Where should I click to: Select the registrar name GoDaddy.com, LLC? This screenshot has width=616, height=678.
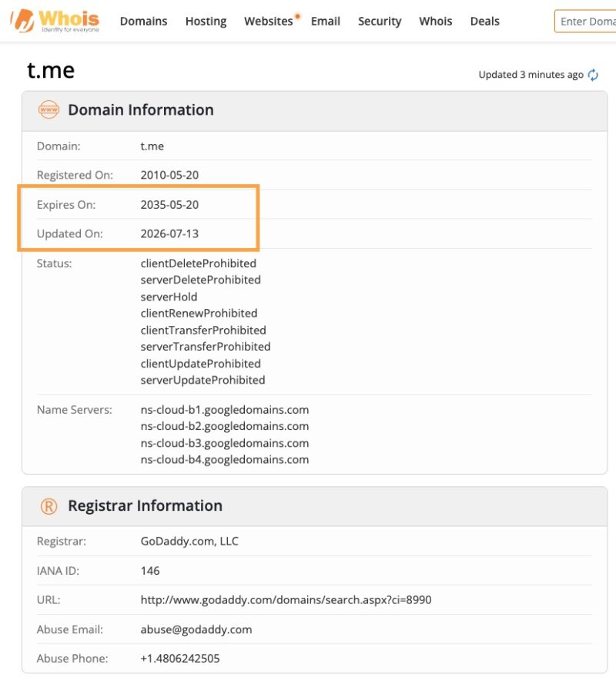pyautogui.click(x=189, y=542)
